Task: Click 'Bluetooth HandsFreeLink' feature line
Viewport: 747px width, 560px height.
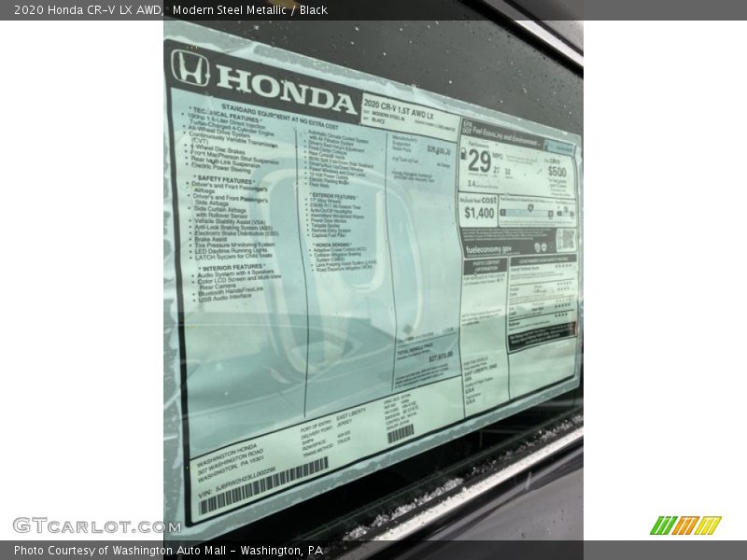Action: pyautogui.click(x=231, y=291)
